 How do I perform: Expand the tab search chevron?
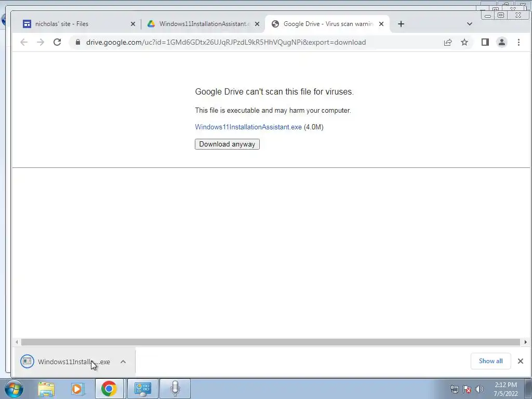point(470,24)
